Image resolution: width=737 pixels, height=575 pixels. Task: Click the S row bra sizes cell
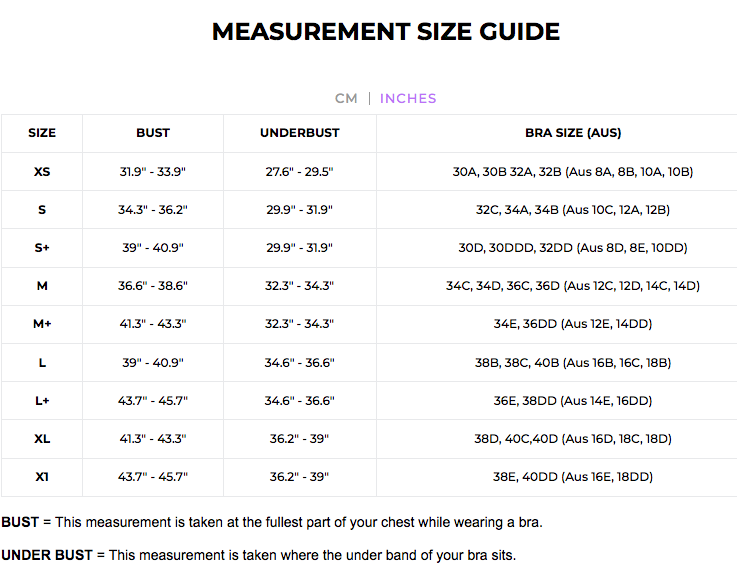coord(573,210)
